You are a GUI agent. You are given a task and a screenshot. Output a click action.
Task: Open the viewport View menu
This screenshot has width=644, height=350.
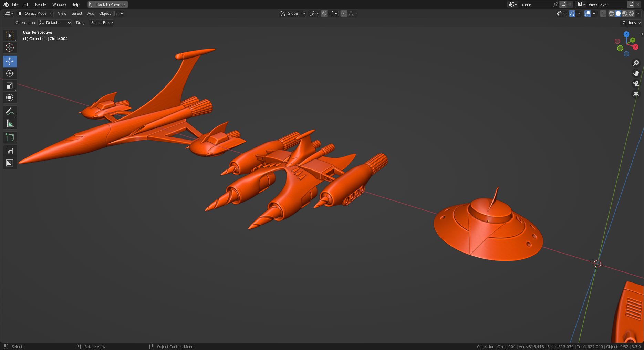tap(62, 13)
